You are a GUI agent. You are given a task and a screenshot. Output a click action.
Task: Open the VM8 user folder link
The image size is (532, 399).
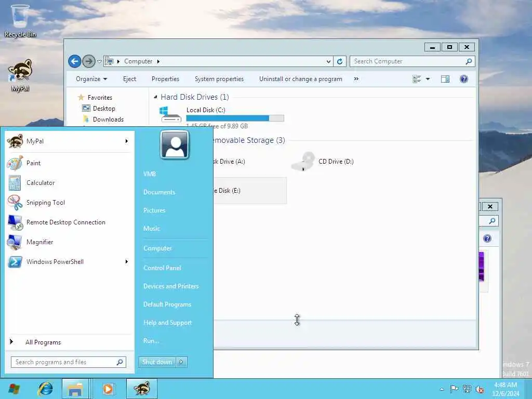[149, 174]
